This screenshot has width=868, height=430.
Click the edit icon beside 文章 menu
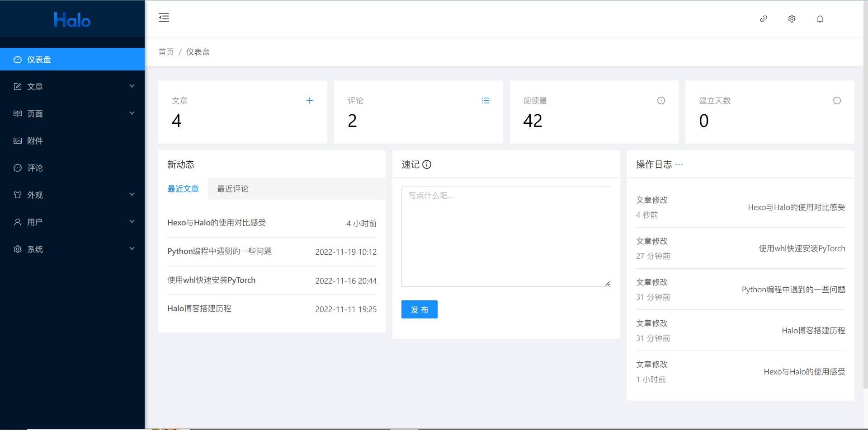point(18,87)
